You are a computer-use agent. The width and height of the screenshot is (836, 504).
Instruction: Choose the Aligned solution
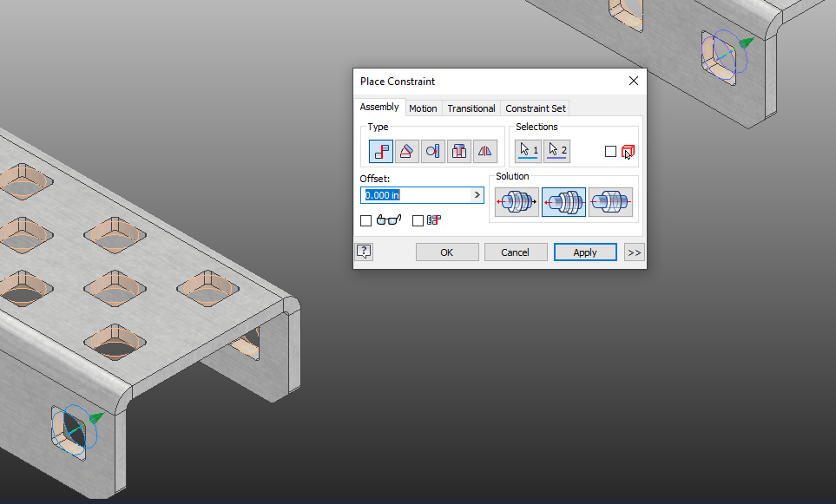point(563,202)
